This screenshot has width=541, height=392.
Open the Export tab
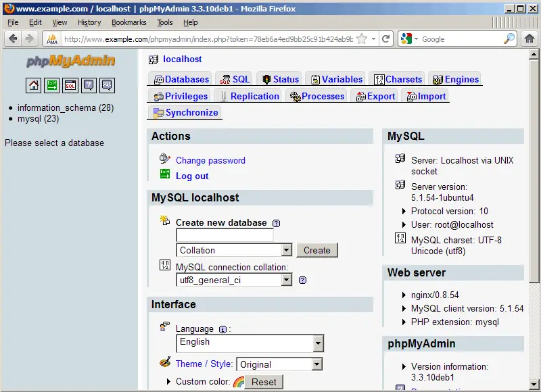pyautogui.click(x=375, y=96)
